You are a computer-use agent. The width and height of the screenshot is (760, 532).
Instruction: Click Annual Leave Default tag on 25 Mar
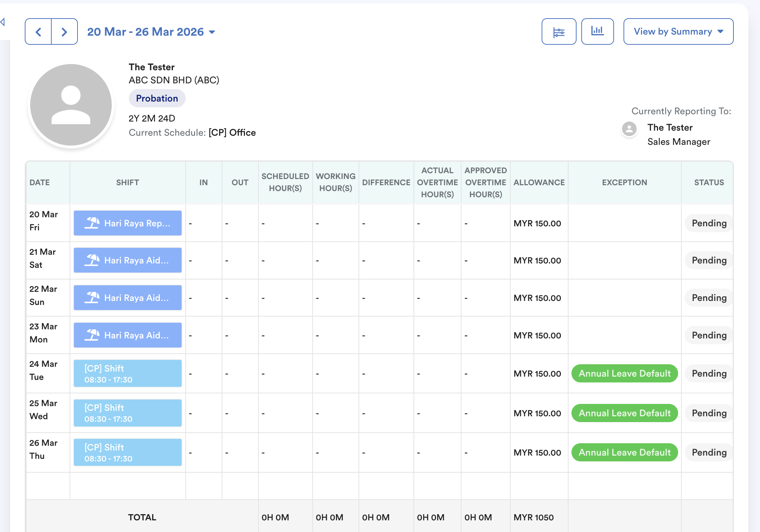pyautogui.click(x=624, y=413)
